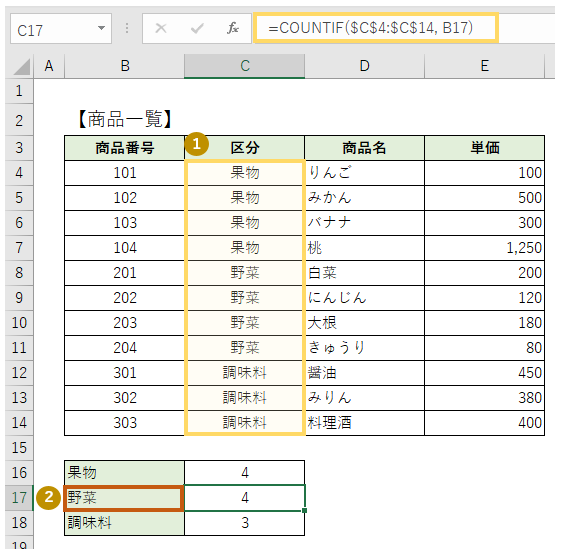The image size is (563, 551).
Task: Select cell with product number 104
Action: click(125, 248)
